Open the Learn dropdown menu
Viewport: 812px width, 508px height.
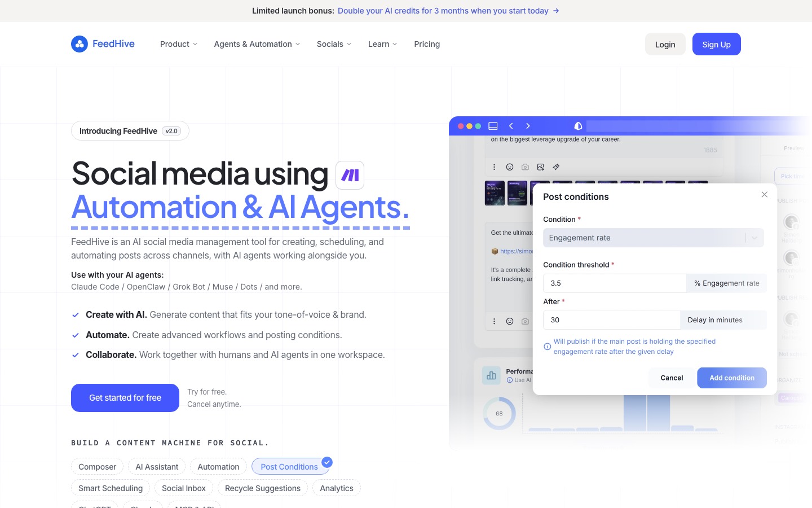coord(383,44)
